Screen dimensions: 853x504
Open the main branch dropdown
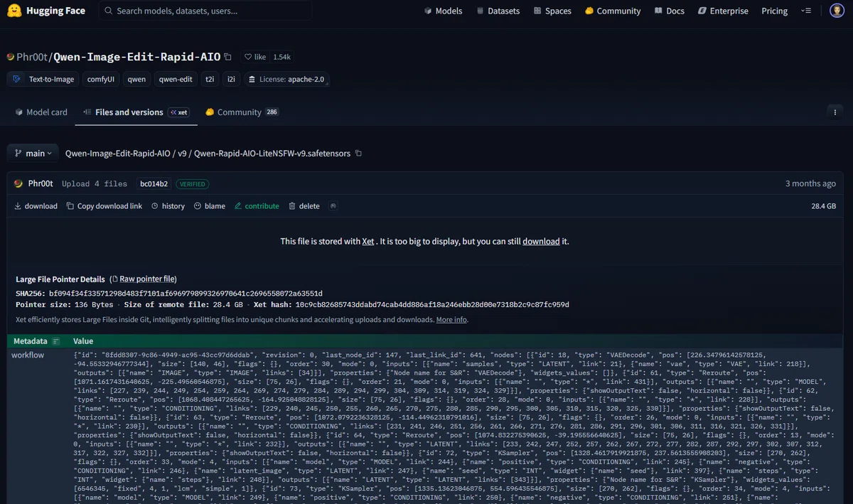(33, 154)
